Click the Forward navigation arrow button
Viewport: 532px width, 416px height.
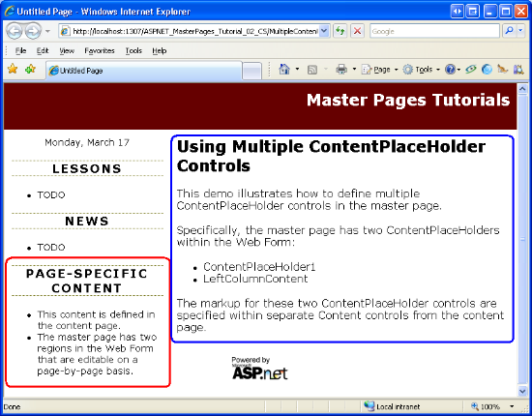point(33,31)
